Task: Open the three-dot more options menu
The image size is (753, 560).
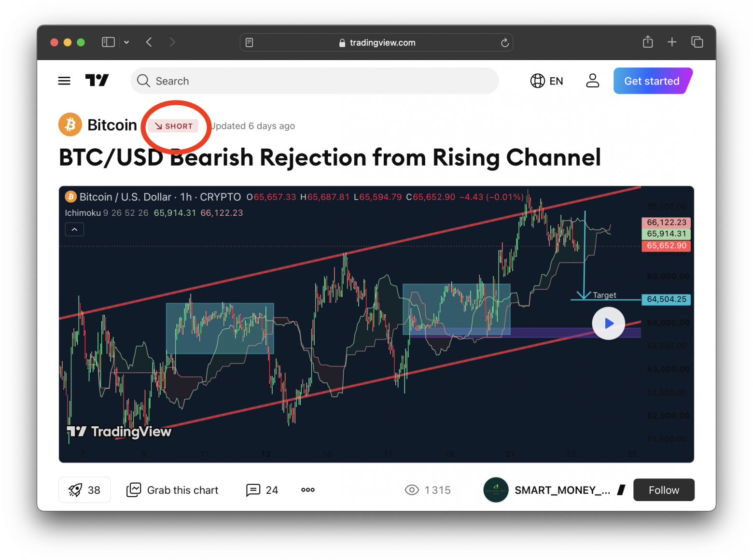Action: click(x=308, y=490)
